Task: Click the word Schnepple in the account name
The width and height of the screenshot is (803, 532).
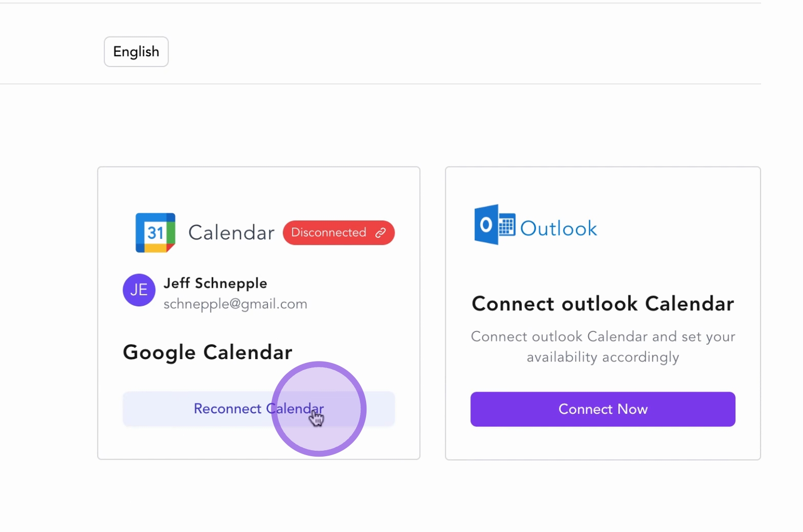Action: (231, 283)
